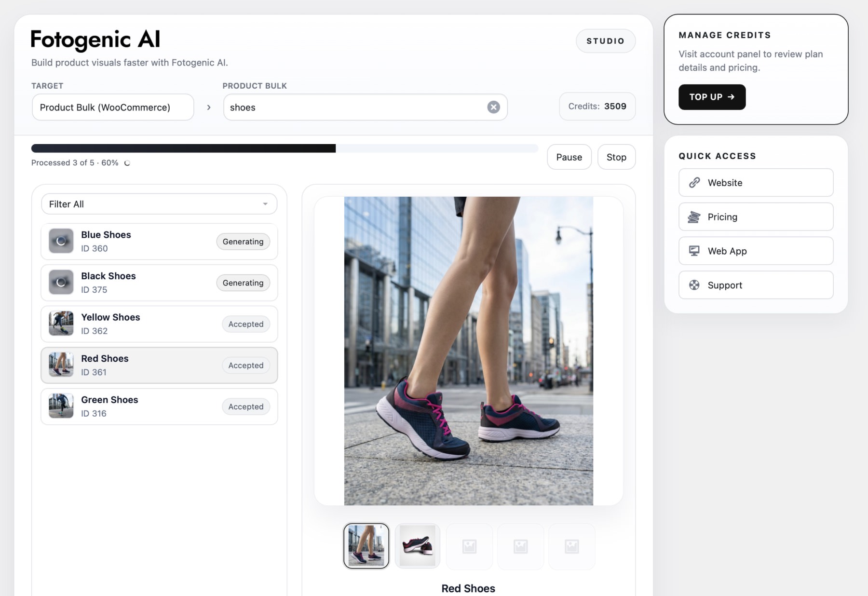Click the 'Processed 3 of 5 · 60%' text
This screenshot has width=868, height=596.
tap(75, 163)
